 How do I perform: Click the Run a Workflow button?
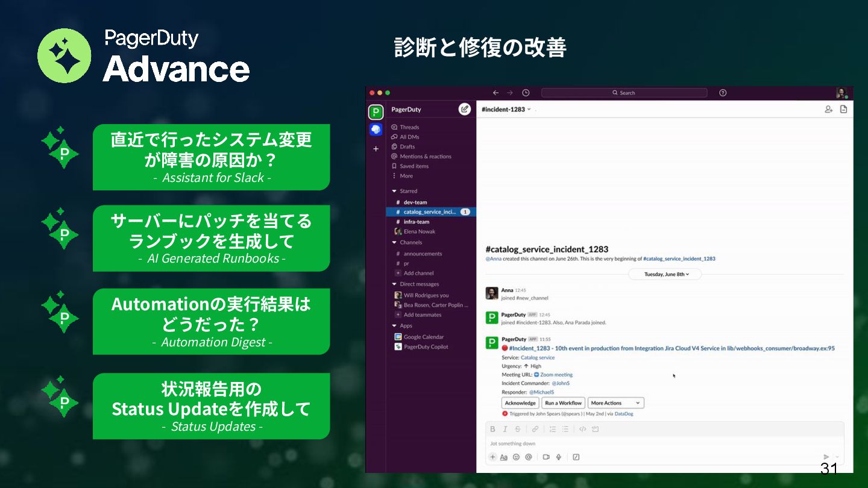pyautogui.click(x=563, y=403)
